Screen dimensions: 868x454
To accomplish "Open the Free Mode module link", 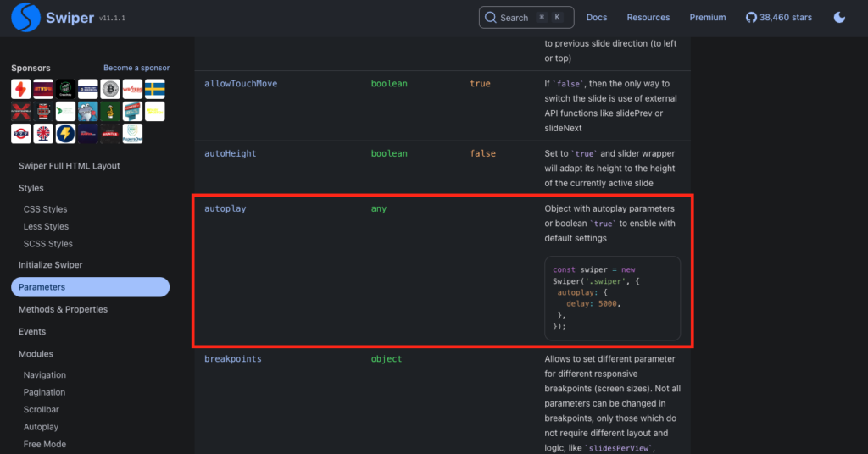I will [45, 444].
